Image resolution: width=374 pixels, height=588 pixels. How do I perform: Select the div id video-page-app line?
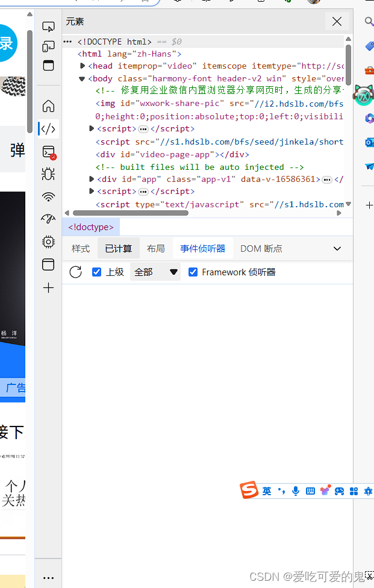coord(172,154)
